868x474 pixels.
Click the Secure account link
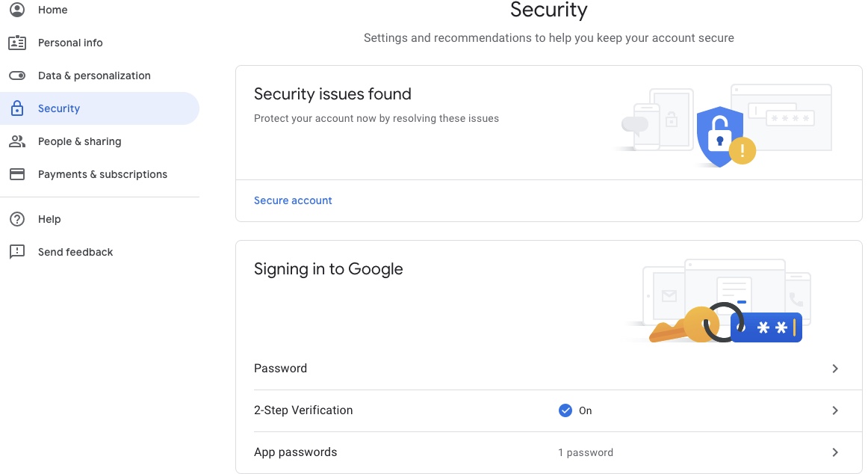point(293,200)
